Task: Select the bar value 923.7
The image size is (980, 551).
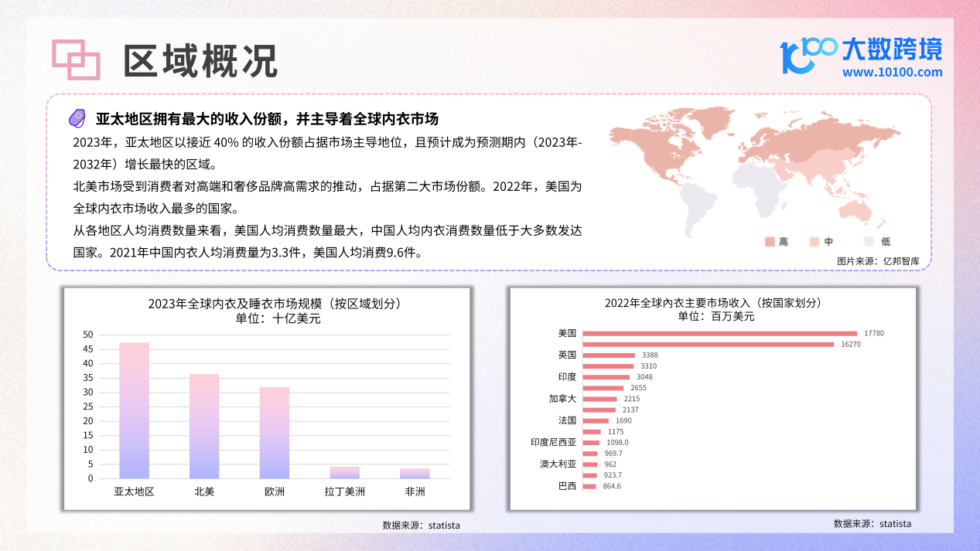Action: [x=613, y=475]
